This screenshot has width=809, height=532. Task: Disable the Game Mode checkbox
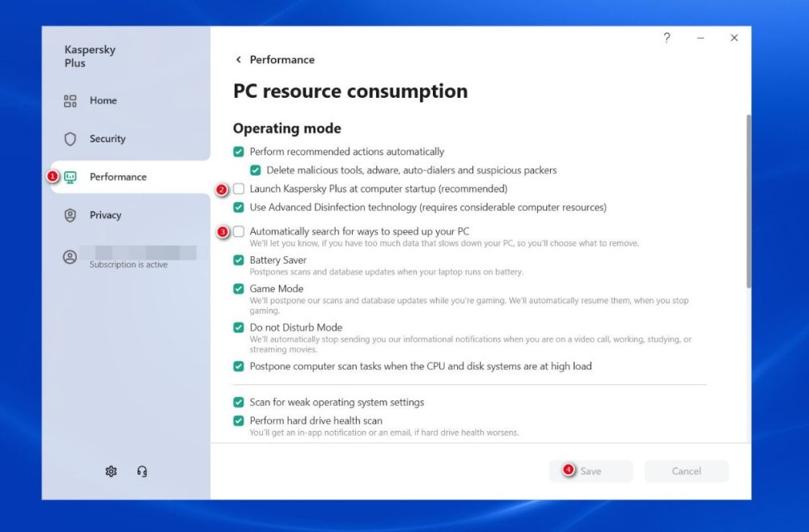[x=239, y=289]
